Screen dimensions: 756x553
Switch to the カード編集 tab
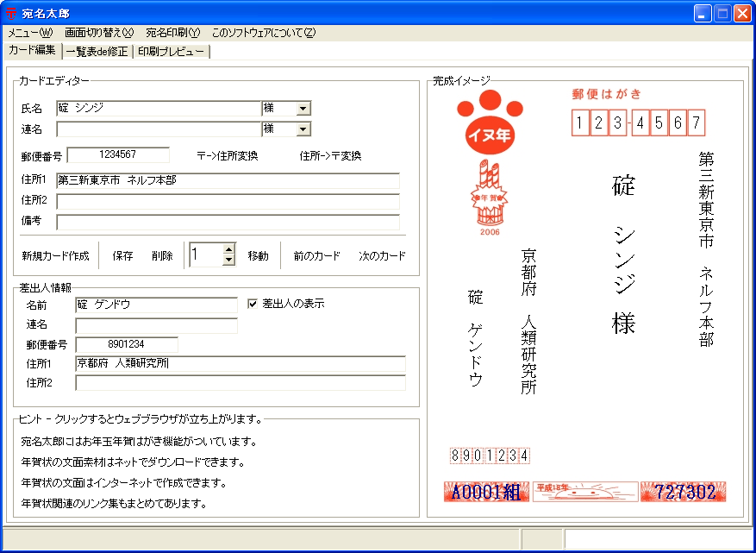32,50
